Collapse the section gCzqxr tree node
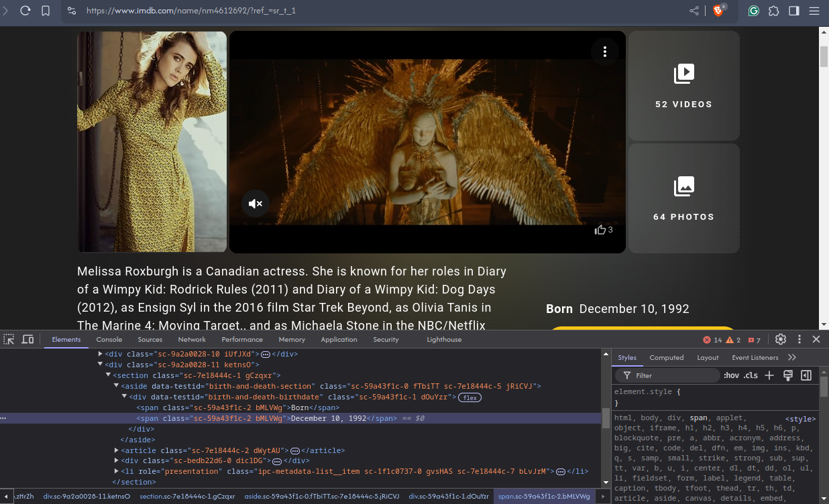Screen dimensions: 829x504 click(x=107, y=375)
